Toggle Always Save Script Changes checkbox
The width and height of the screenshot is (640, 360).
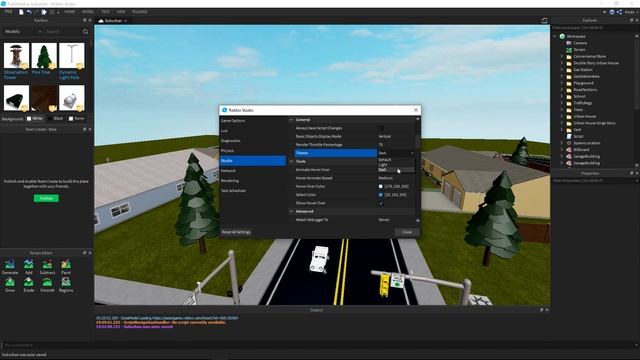(x=381, y=128)
